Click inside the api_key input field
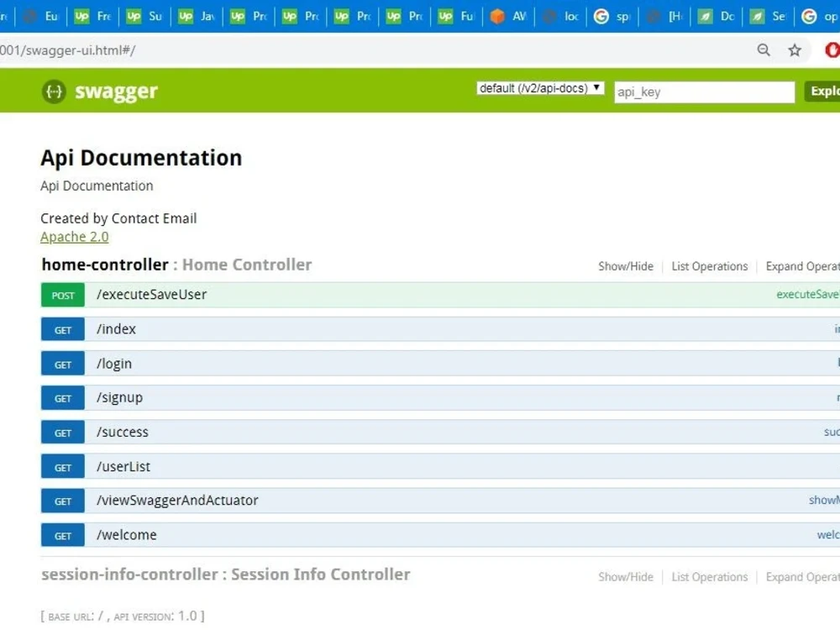 coord(704,92)
